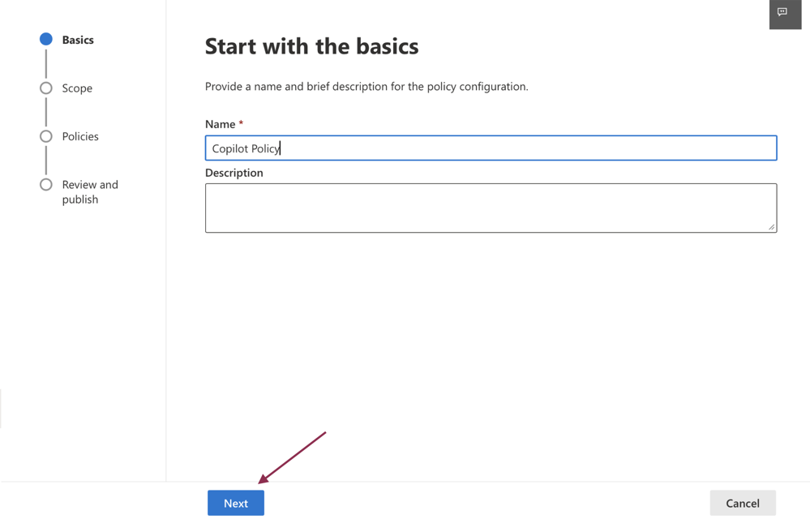The width and height of the screenshot is (810, 532).
Task: Go to the Basics step label
Action: pos(78,40)
